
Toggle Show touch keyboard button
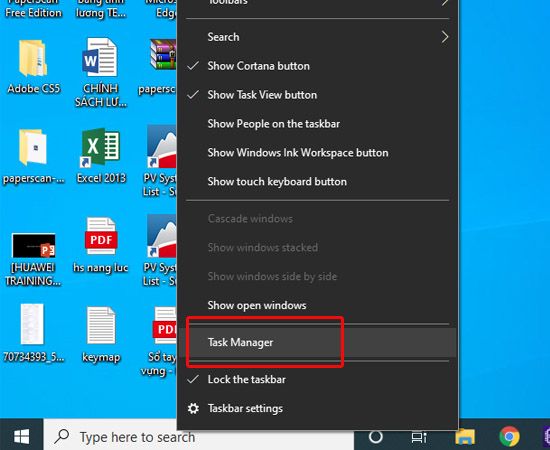(x=317, y=181)
